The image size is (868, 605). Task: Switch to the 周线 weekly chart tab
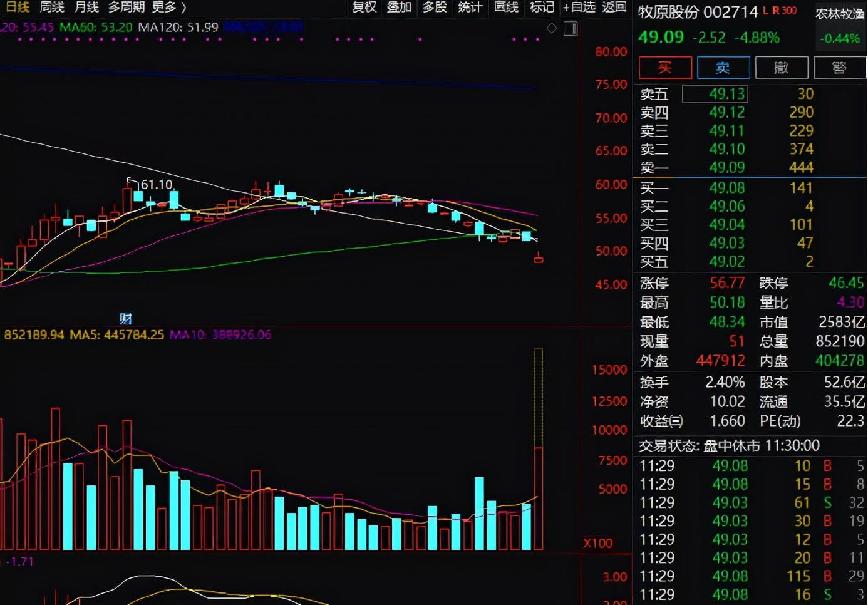click(52, 8)
